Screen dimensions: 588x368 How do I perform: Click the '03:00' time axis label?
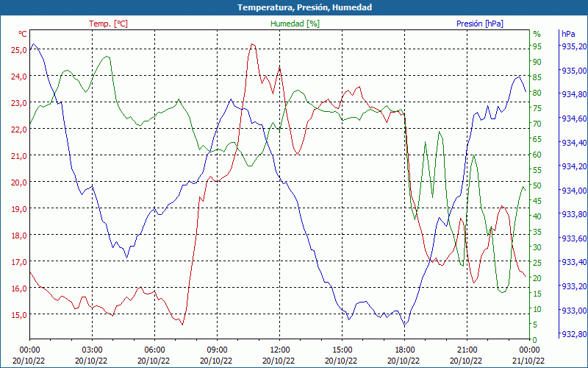93,350
